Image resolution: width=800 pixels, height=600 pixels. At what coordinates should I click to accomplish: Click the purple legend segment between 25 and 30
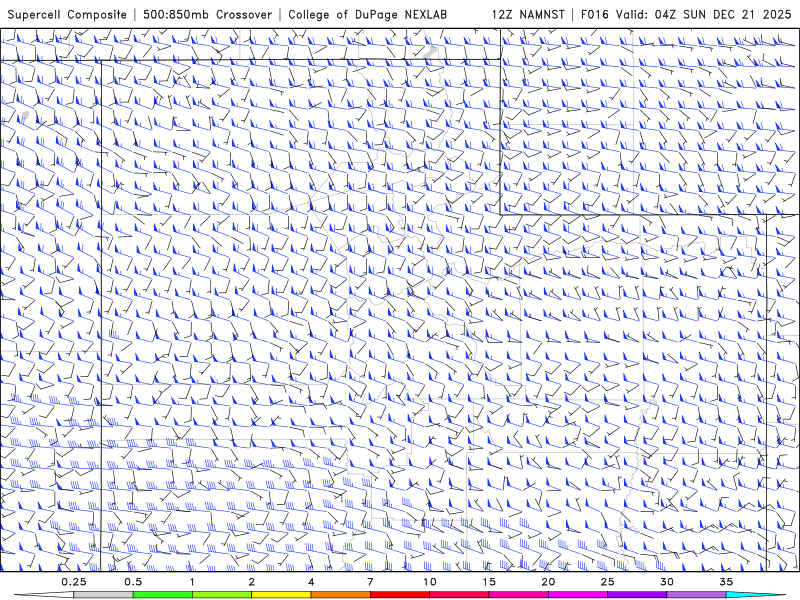click(x=637, y=595)
